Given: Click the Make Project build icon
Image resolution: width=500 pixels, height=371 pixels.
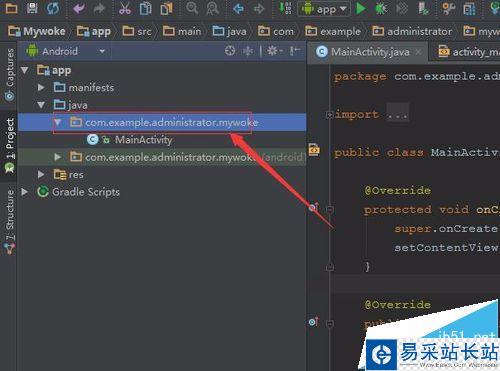Looking at the screenshot, I should tap(286, 8).
